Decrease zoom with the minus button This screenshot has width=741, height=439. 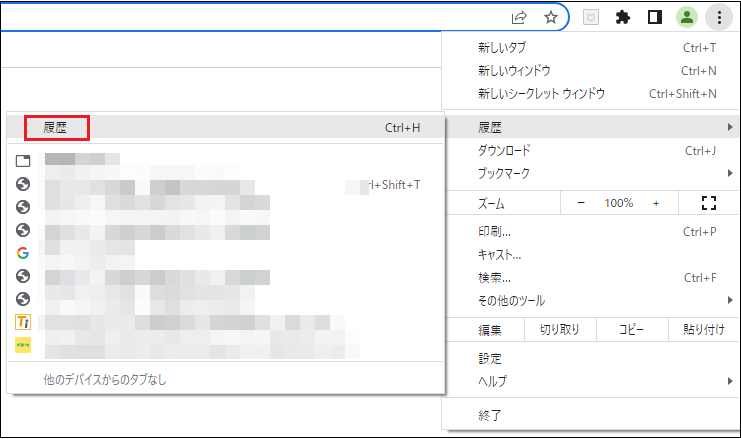click(x=581, y=203)
